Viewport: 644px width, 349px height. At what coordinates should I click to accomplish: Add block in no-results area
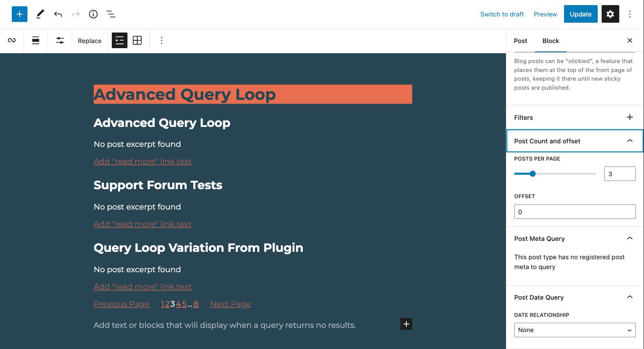click(x=406, y=324)
